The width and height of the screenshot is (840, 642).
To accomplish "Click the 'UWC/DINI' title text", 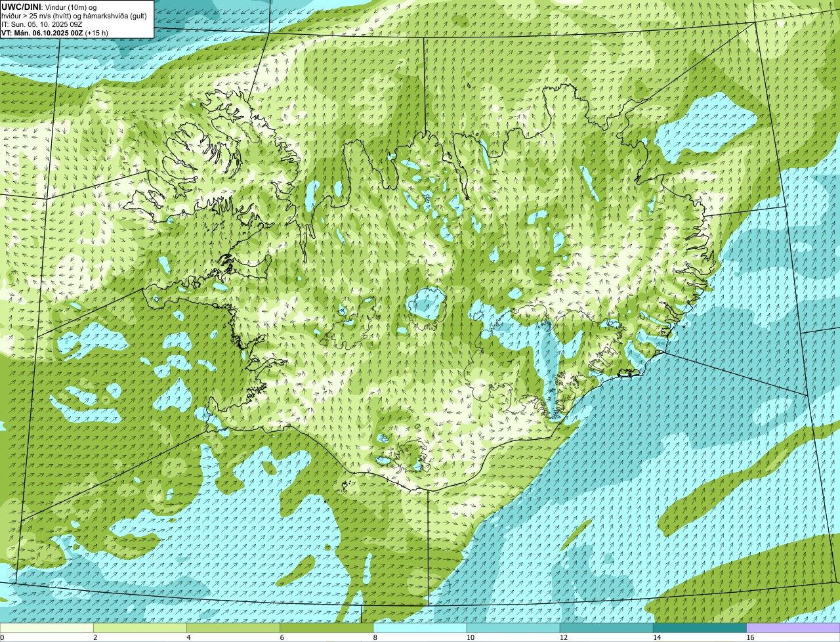I will pyautogui.click(x=21, y=7).
